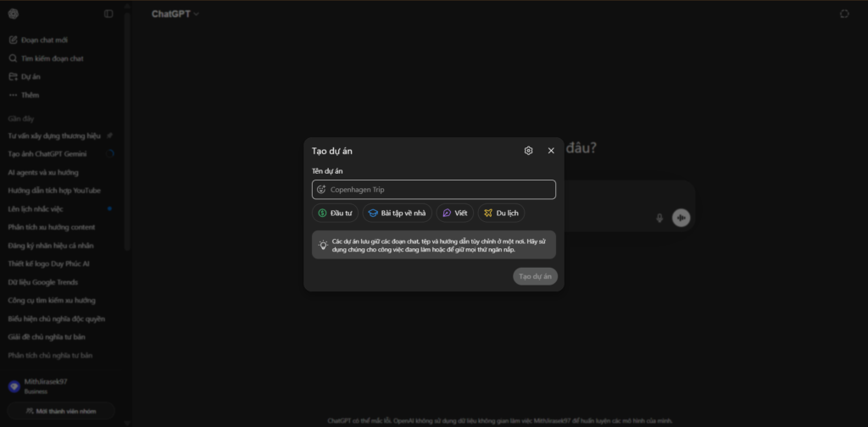The width and height of the screenshot is (868, 427).
Task: Open MithJirasek97 account profile menu
Action: (62, 386)
